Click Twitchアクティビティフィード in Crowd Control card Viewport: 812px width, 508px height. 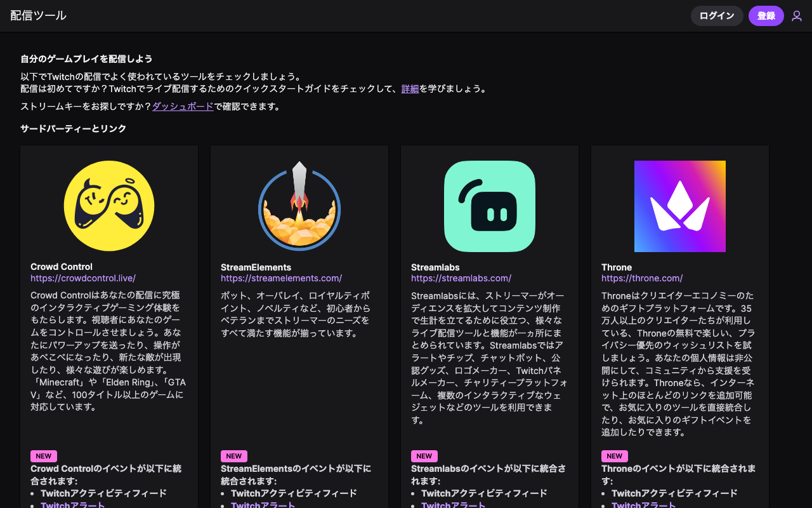(x=103, y=493)
